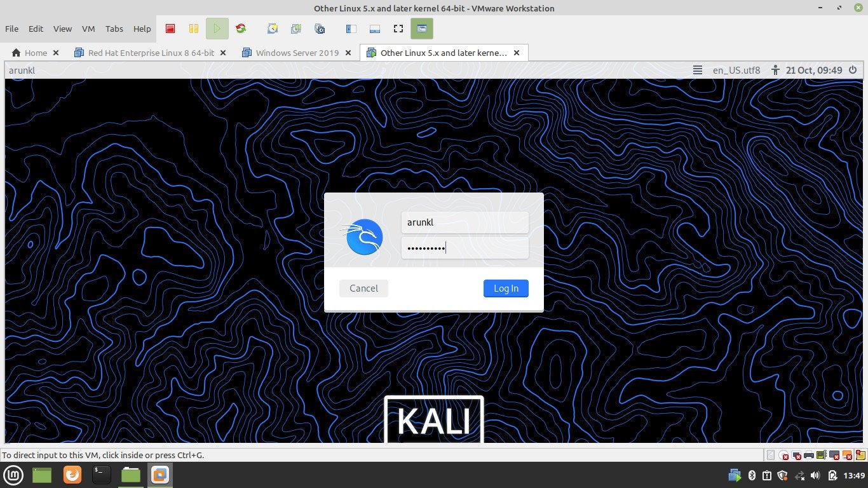Toggle the thumbnail bar toolbar icon
This screenshot has height=488, width=868.
click(x=374, y=29)
